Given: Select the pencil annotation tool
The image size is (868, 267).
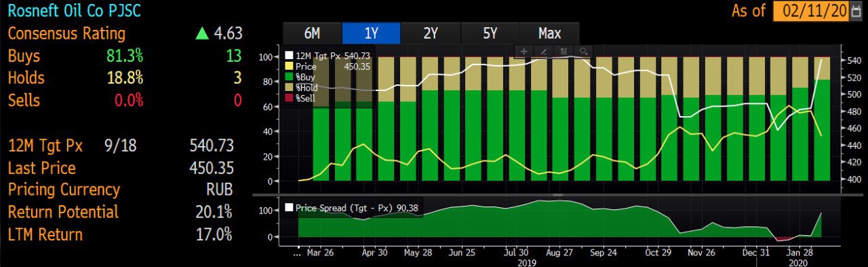Looking at the screenshot, I should click(x=543, y=51).
